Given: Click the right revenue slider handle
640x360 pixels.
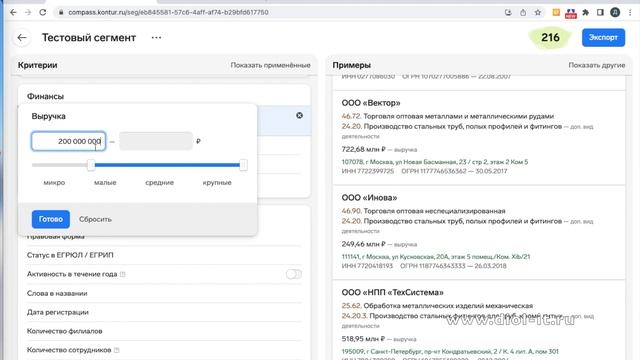Looking at the screenshot, I should pos(243,165).
